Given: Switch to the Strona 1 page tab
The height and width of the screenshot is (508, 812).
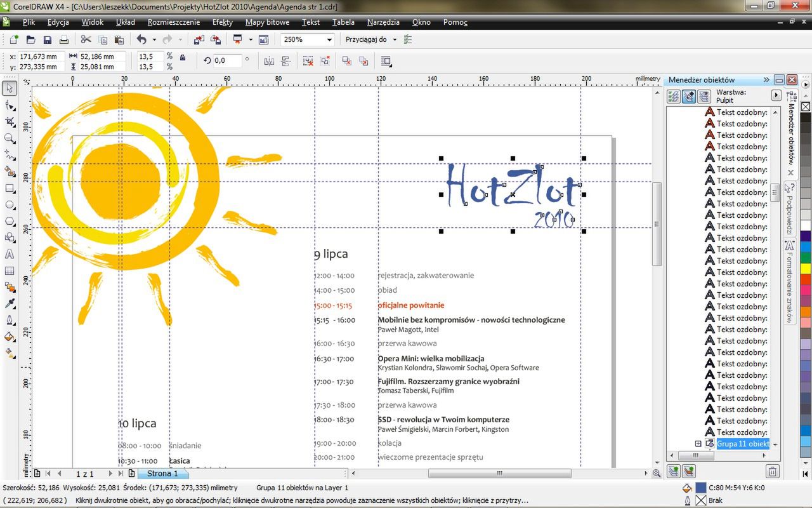Looking at the screenshot, I should 162,473.
